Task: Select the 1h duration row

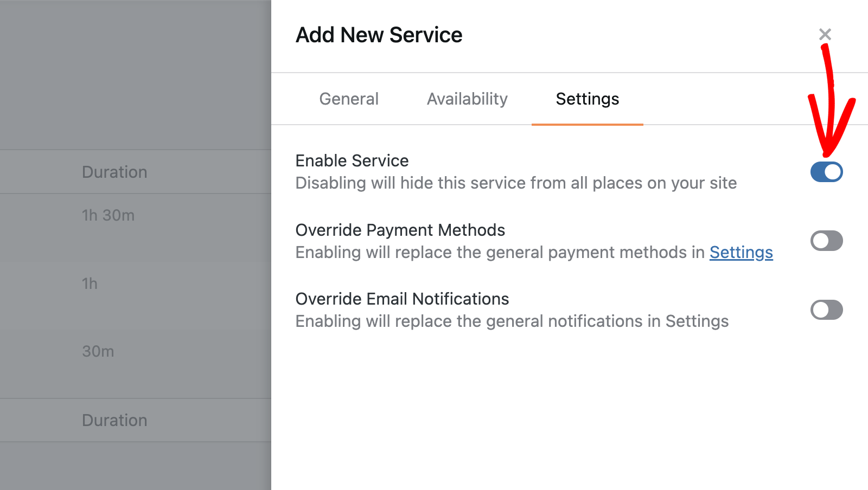Action: click(90, 283)
